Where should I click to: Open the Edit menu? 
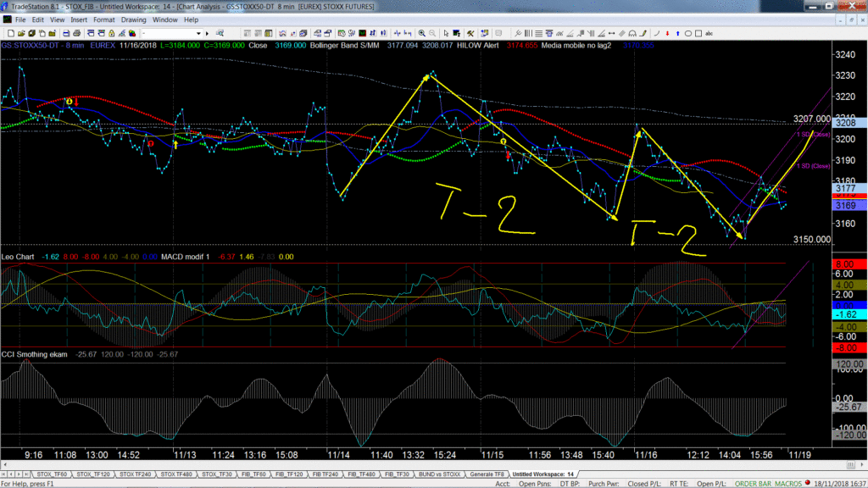click(37, 19)
